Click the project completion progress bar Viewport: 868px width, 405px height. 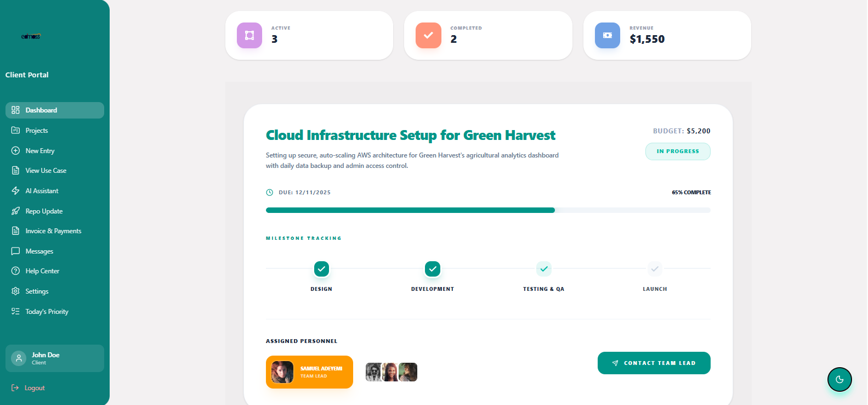pyautogui.click(x=488, y=210)
